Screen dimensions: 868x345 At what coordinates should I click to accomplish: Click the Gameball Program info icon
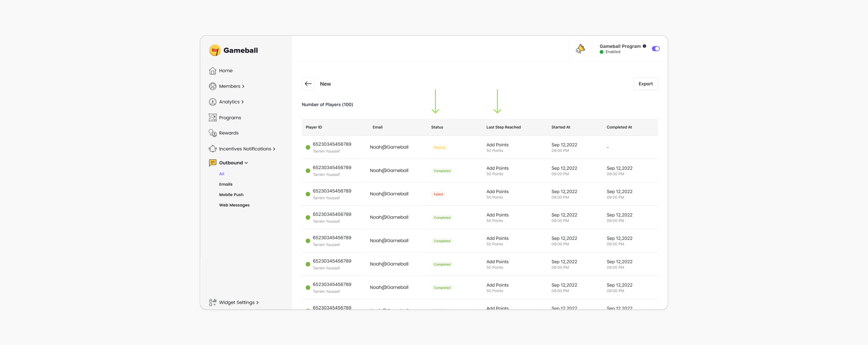point(644,46)
